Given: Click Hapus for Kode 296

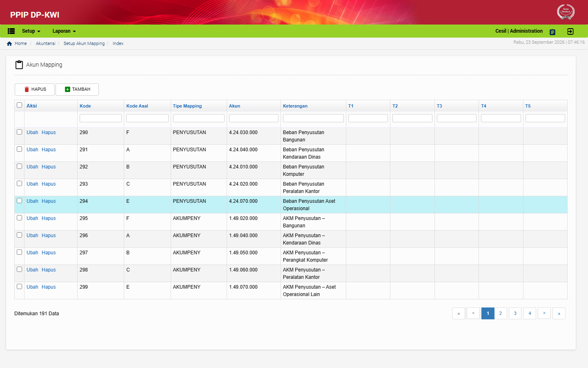Looking at the screenshot, I should 49,236.
